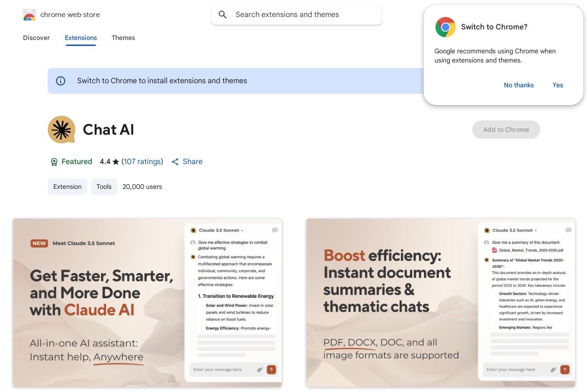This screenshot has height=392, width=588.
Task: Click the search magnifier icon
Action: click(x=223, y=15)
